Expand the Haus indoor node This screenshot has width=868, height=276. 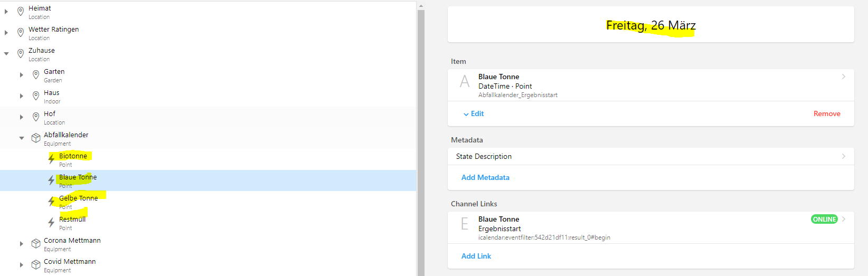[22, 96]
